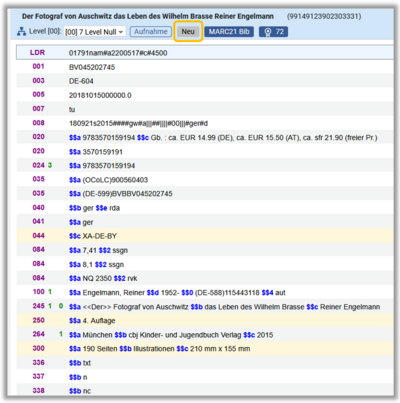Click the MARC21 Bib badge

tap(229, 32)
